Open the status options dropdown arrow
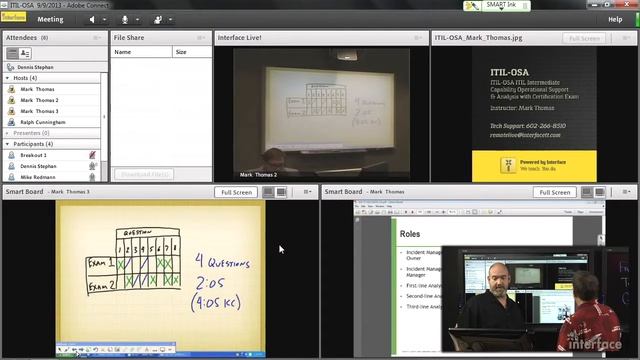 (170, 20)
